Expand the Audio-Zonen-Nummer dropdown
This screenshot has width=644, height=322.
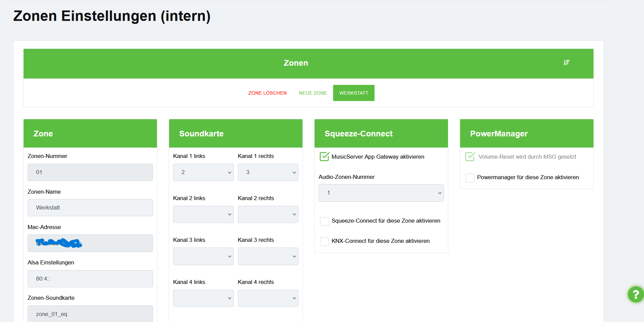381,193
